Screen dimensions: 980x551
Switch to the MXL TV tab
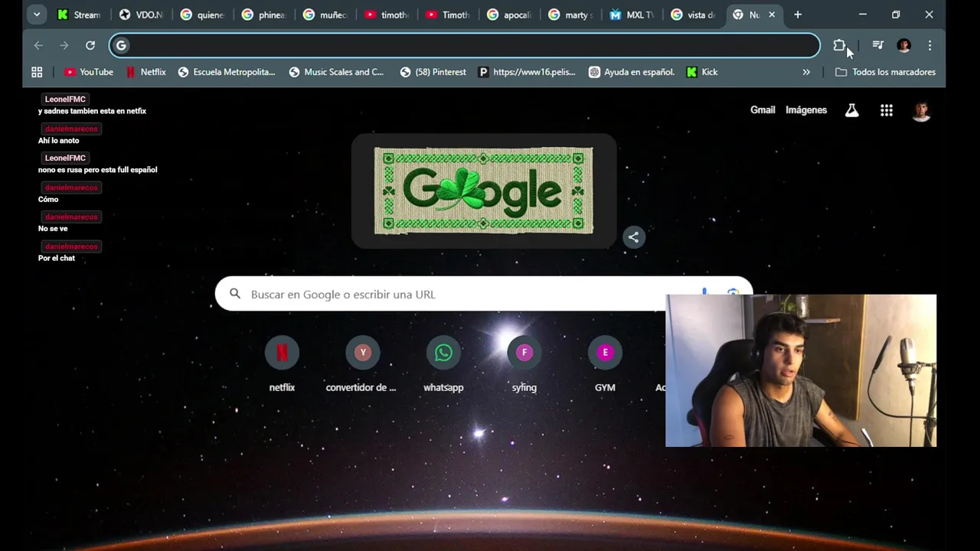[631, 15]
